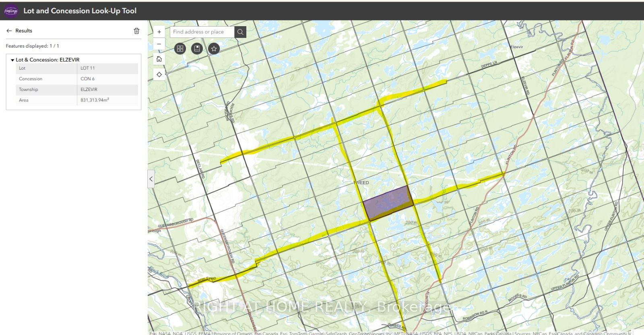
Task: Collapse the Lot & Concession: ELZEVIR section
Action: (x=12, y=60)
